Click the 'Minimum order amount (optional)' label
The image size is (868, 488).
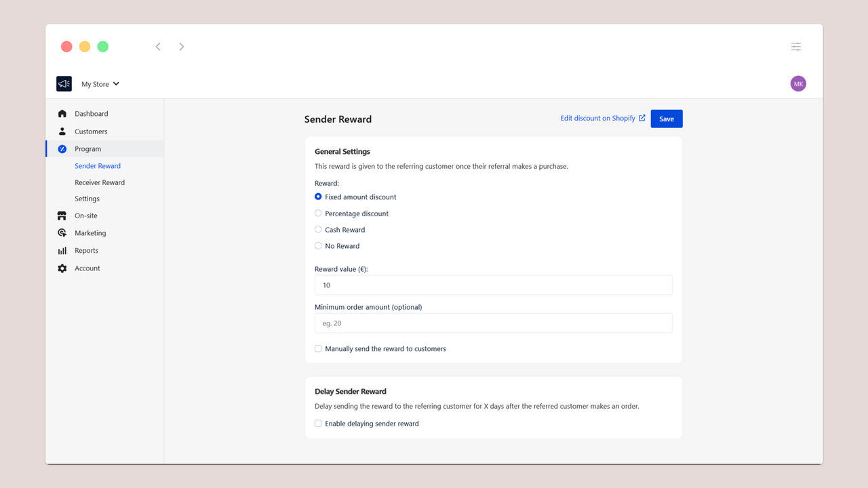coord(368,307)
